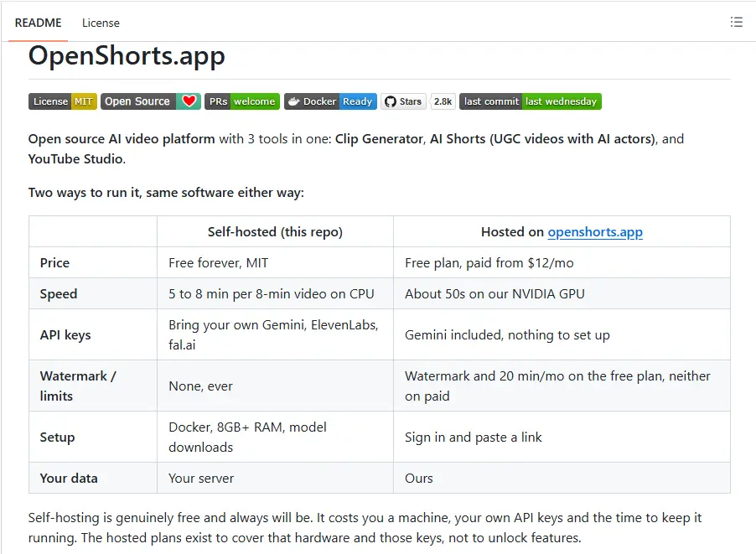The width and height of the screenshot is (756, 554).
Task: Click the GitHub Stars badge
Action: 403,101
